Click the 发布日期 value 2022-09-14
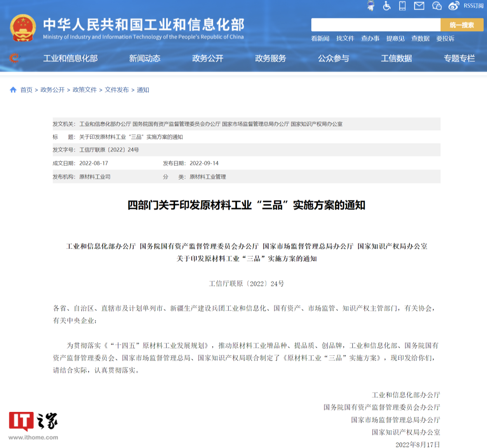The image size is (487, 448). (204, 163)
